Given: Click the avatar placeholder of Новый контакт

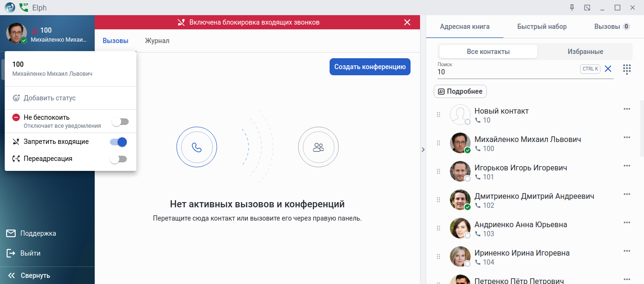Looking at the screenshot, I should [x=460, y=115].
